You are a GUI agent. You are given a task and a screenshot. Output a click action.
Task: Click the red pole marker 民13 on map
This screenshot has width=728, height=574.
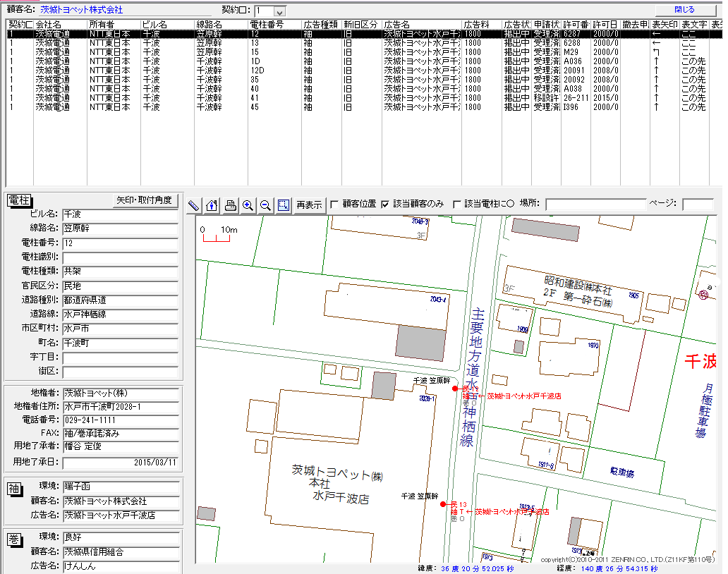(444, 504)
